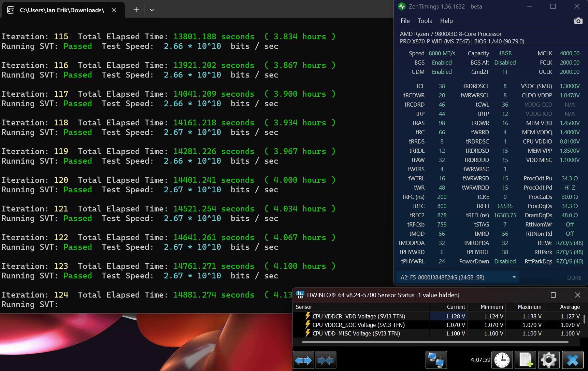Viewport: 588px width, 371px height.
Task: Click the blue X icon in HWiNFO toolbar
Action: [572, 360]
